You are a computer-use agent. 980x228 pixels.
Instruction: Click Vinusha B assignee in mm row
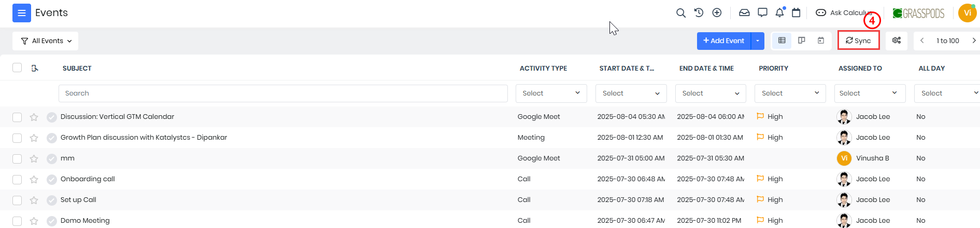click(x=872, y=158)
